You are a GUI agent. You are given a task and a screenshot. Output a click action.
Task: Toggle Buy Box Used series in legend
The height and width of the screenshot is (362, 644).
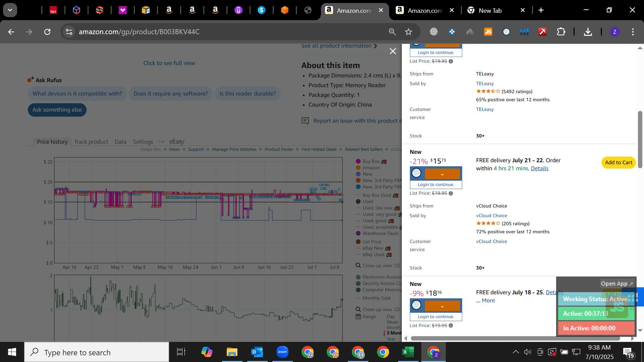pos(377,195)
